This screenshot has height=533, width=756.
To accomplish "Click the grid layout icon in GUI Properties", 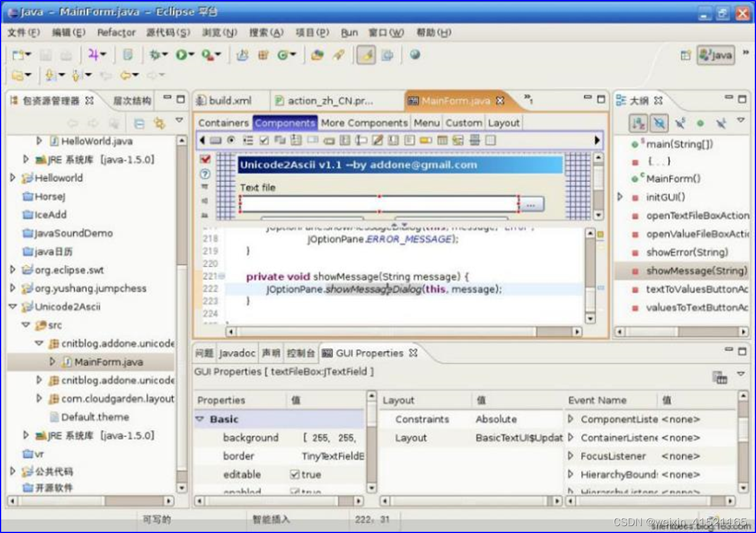I will tap(720, 377).
